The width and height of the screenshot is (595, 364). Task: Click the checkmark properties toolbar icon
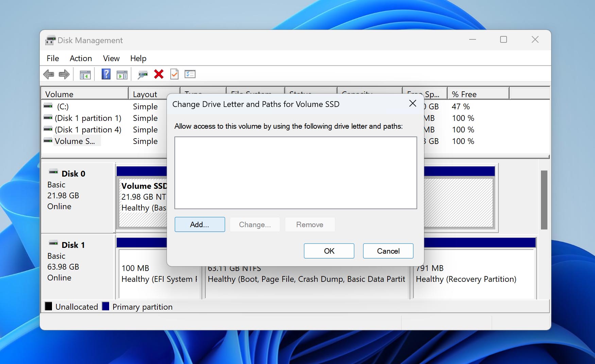(x=174, y=74)
